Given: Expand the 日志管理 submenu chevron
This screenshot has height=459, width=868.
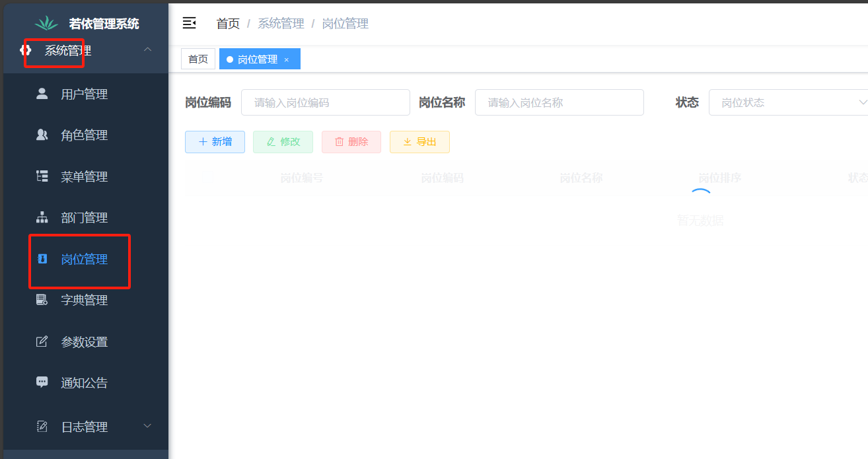Looking at the screenshot, I should 148,426.
